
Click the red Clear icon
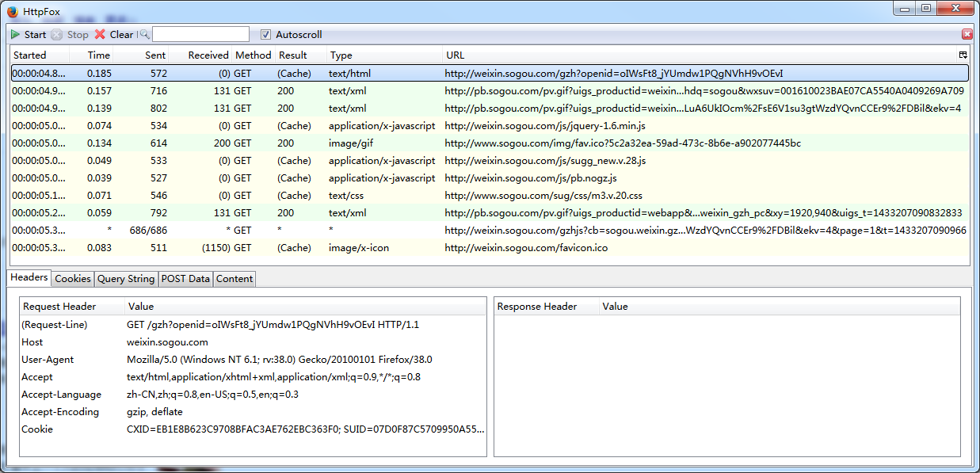pos(100,35)
